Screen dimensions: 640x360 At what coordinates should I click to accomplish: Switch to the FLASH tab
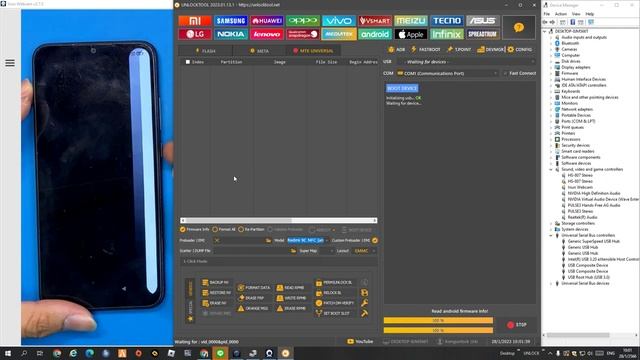click(x=206, y=51)
